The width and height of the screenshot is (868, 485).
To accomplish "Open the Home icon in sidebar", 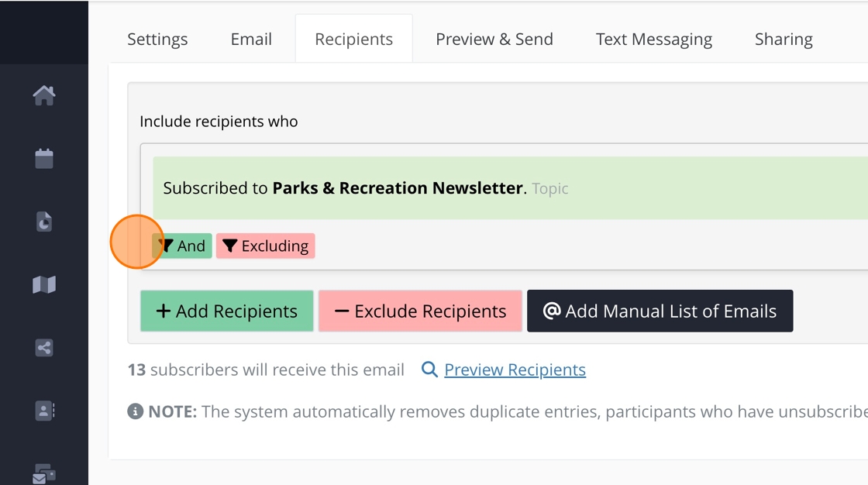I will 44,95.
